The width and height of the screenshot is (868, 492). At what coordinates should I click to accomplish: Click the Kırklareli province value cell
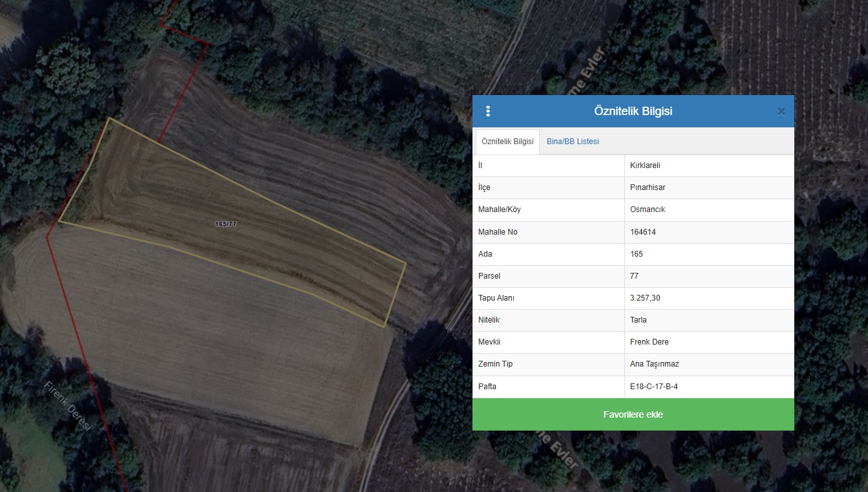(645, 166)
